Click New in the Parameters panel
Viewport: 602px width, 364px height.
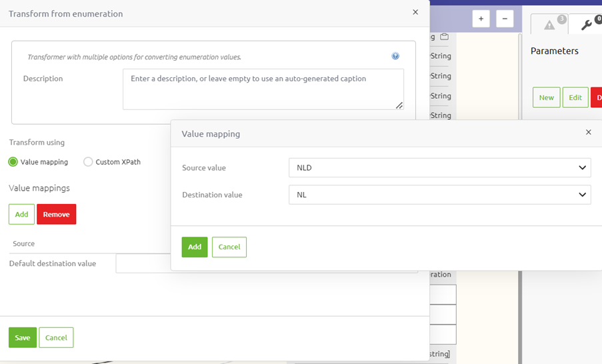546,97
